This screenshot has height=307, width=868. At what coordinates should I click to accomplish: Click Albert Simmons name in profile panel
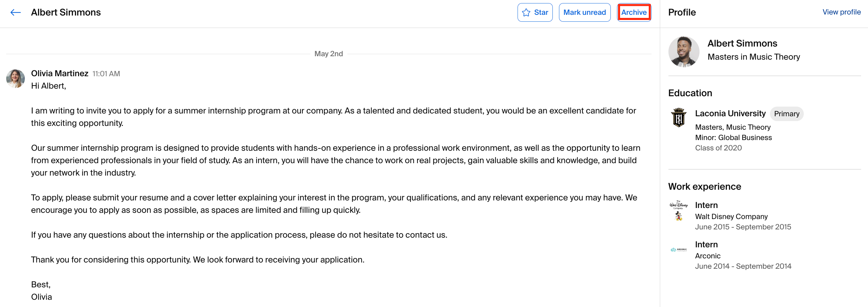click(742, 43)
